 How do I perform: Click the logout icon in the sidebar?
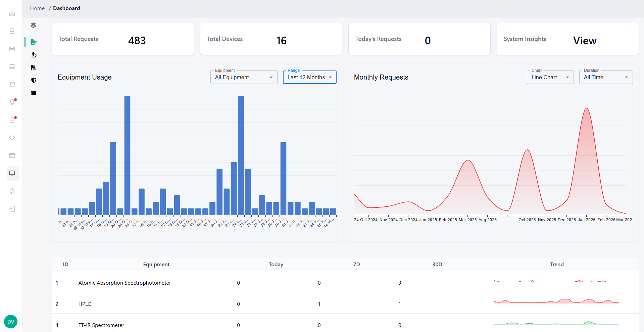pyautogui.click(x=12, y=209)
